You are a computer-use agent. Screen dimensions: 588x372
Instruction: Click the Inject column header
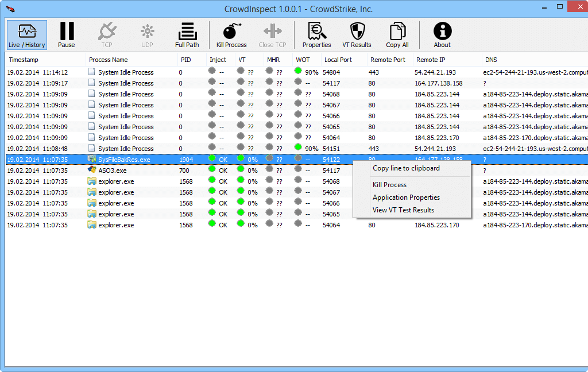tap(220, 60)
